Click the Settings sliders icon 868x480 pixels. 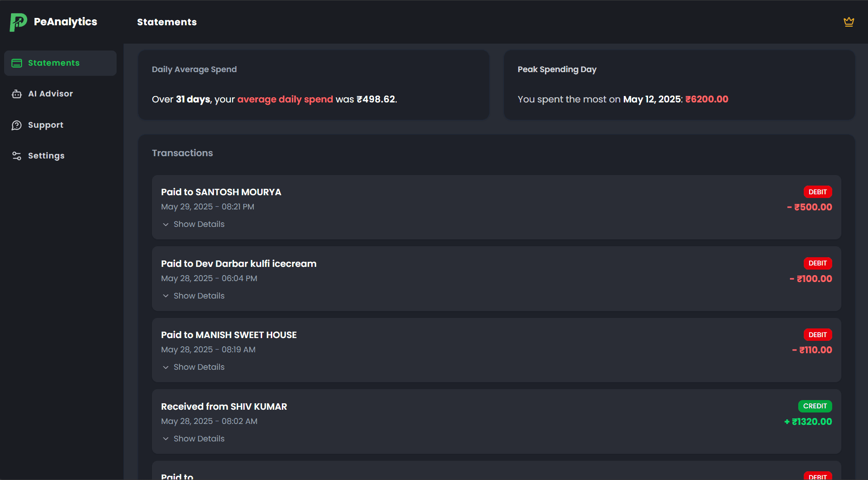pyautogui.click(x=17, y=156)
